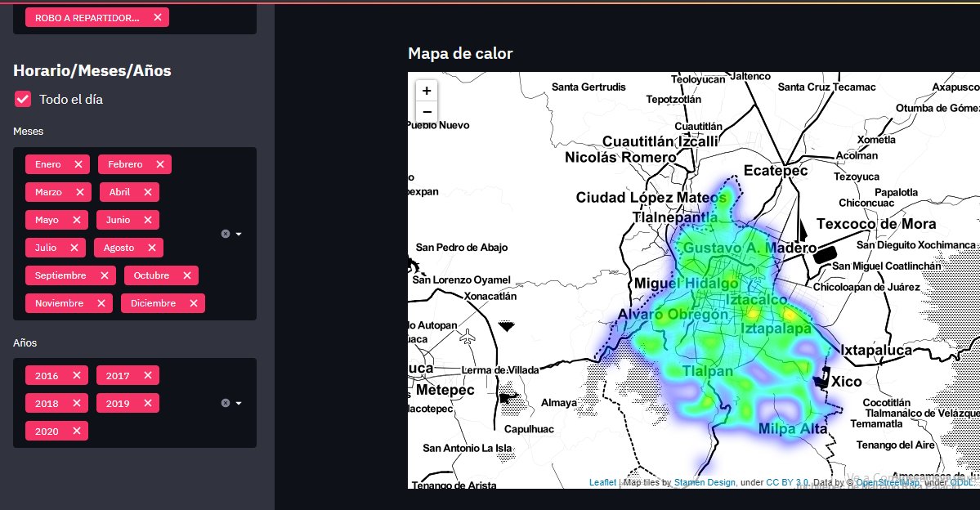Image resolution: width=980 pixels, height=510 pixels.
Task: Remove Febrero from the months
Action: click(160, 164)
